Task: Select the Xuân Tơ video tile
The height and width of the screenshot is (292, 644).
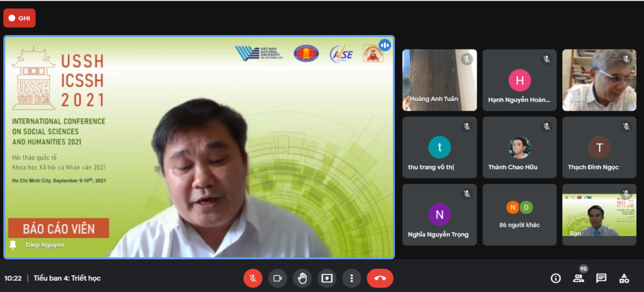Action: click(599, 80)
